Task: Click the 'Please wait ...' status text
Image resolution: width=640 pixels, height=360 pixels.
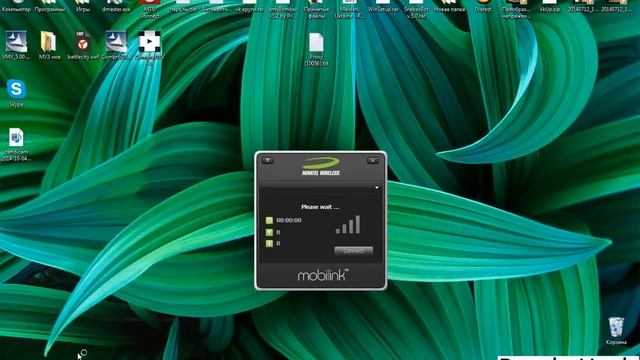Action: pyautogui.click(x=320, y=207)
